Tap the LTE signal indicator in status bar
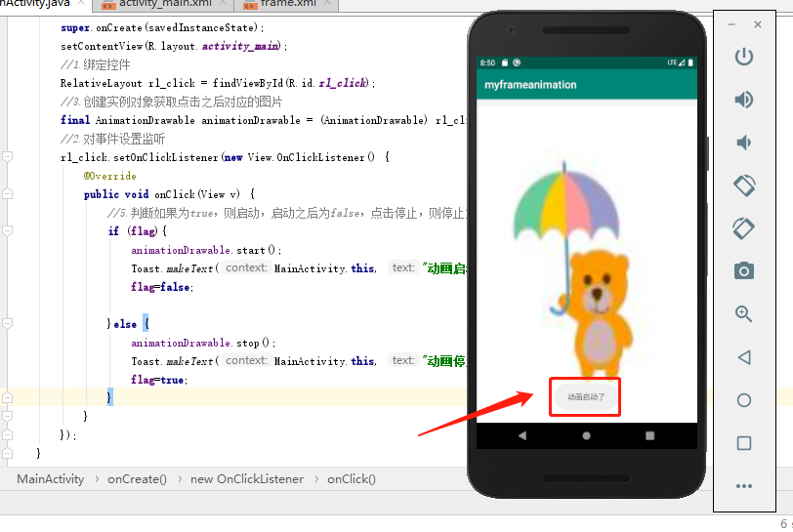Screen dimensions: 793x532 (x=676, y=62)
